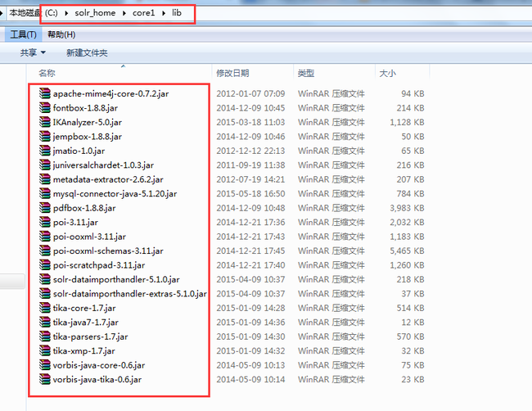The image size is (532, 411).
Task: Click date 2012-12-12 22:13 cell
Action: coord(250,151)
